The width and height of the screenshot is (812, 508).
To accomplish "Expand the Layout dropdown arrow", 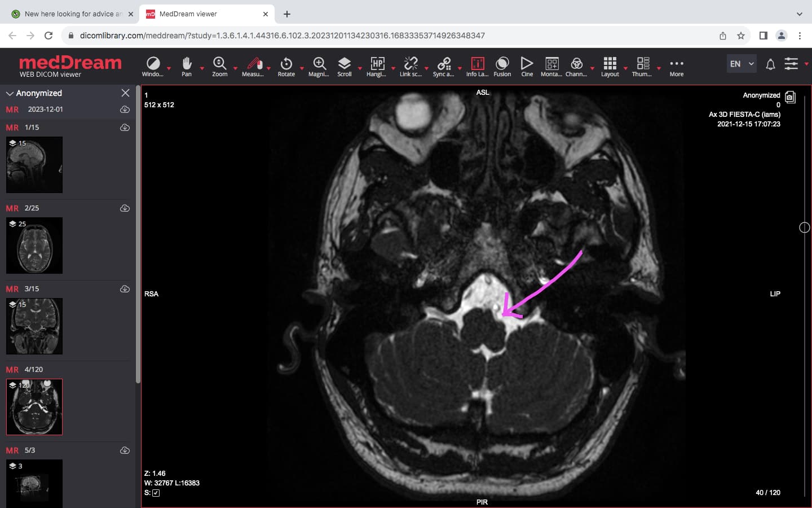I will [626, 68].
